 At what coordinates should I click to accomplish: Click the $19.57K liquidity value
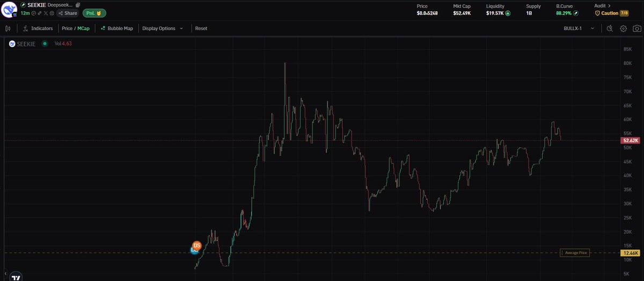(495, 13)
